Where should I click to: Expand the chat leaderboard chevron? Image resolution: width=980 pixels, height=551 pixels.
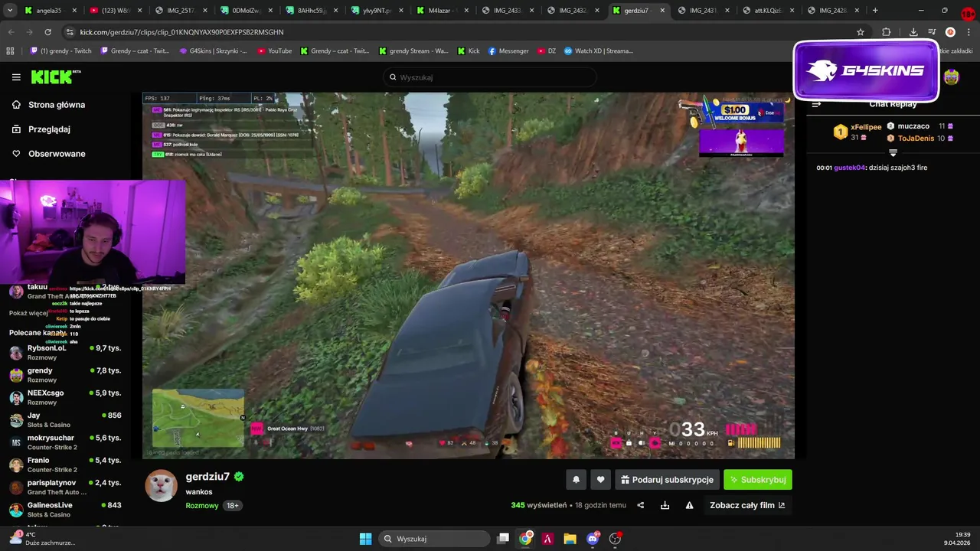click(x=893, y=153)
